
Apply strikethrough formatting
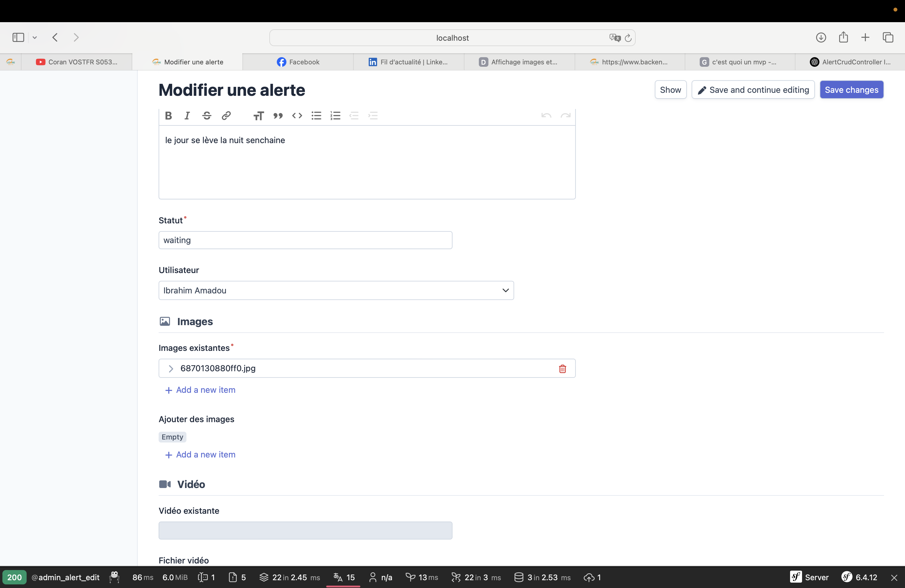(x=206, y=116)
